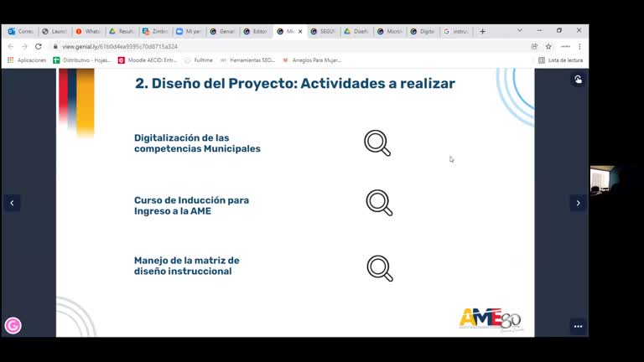The width and height of the screenshot is (644, 362).
Task: Click the slide title Diseño del Proyecto
Action: 295,83
